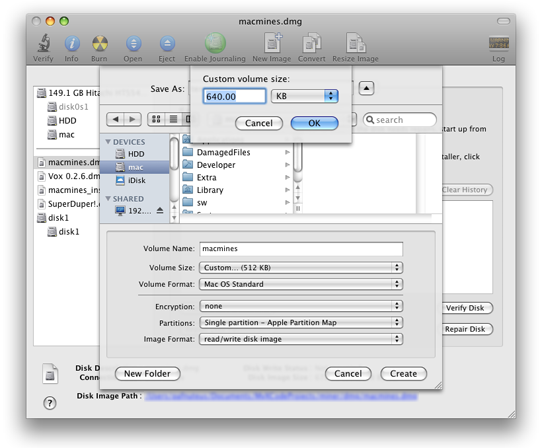Image resolution: width=540 pixels, height=448 pixels.
Task: Click the Resize Image toolbar icon
Action: pyautogui.click(x=355, y=43)
